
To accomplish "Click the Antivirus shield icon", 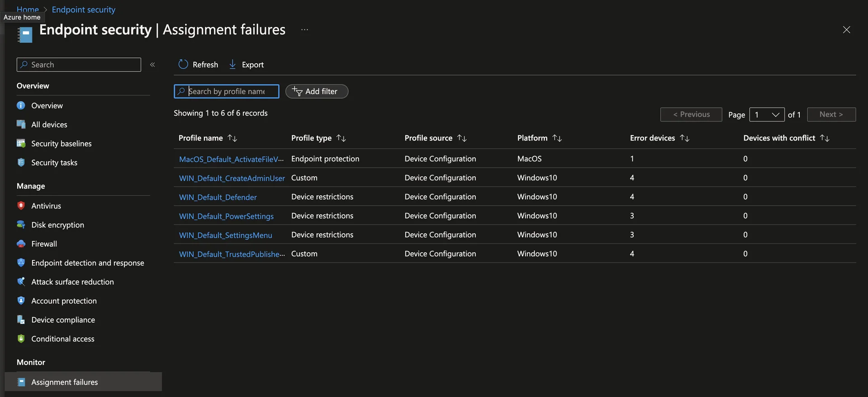I will pos(21,206).
